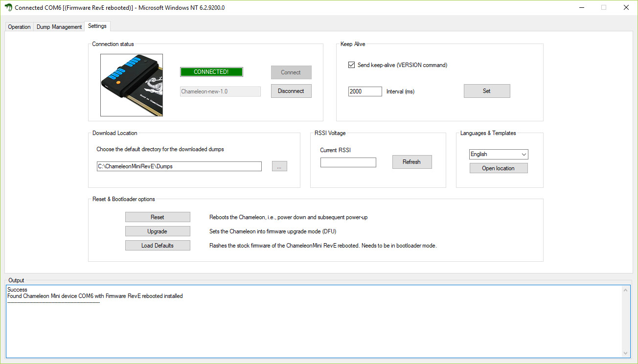Toggle Send keep-alive checkbox
The height and width of the screenshot is (364, 638).
351,65
